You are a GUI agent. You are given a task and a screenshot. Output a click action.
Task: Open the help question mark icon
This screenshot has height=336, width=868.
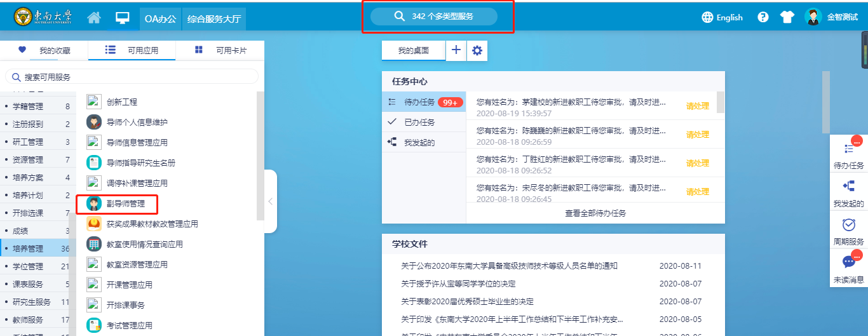763,18
